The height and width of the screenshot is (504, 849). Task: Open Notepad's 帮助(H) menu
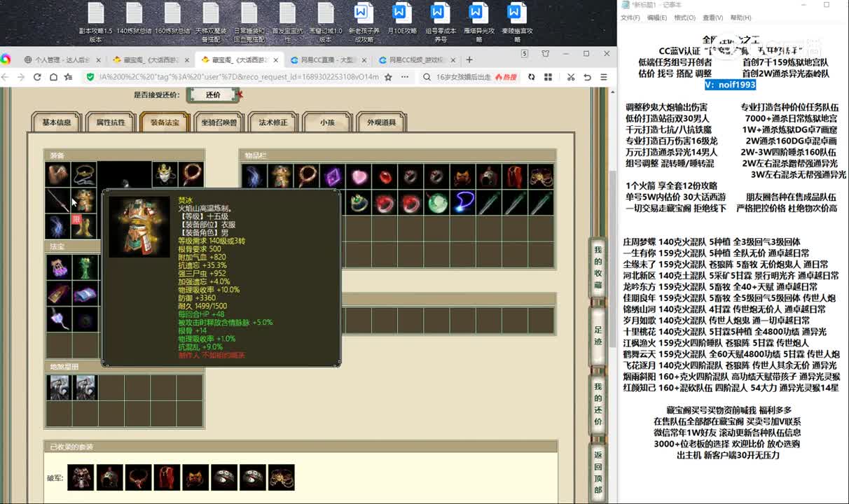[x=740, y=17]
